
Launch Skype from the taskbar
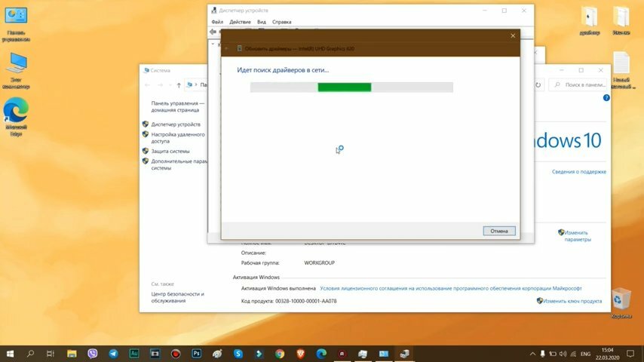point(238,354)
